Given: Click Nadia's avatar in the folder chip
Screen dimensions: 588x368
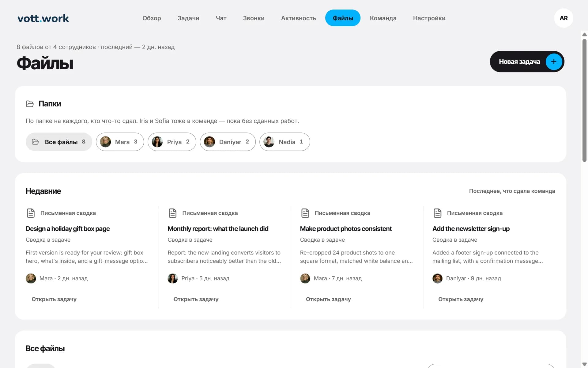Looking at the screenshot, I should pos(269,142).
